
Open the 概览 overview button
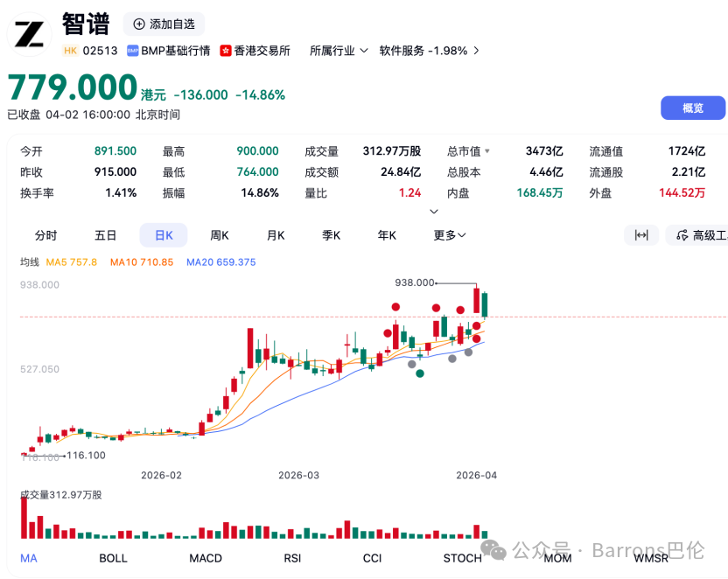(693, 108)
